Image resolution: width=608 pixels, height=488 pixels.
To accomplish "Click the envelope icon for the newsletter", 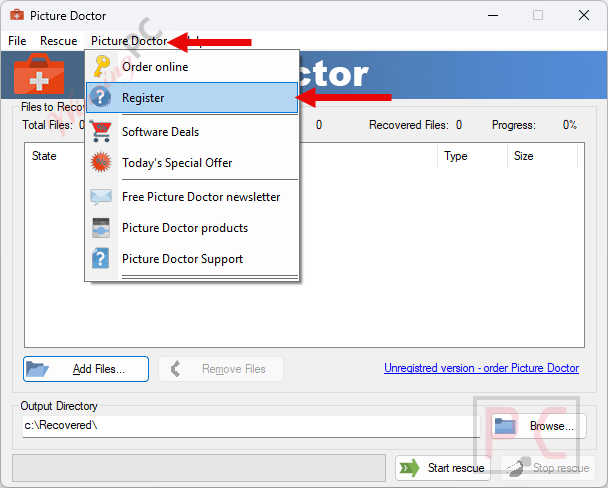I will (101, 197).
